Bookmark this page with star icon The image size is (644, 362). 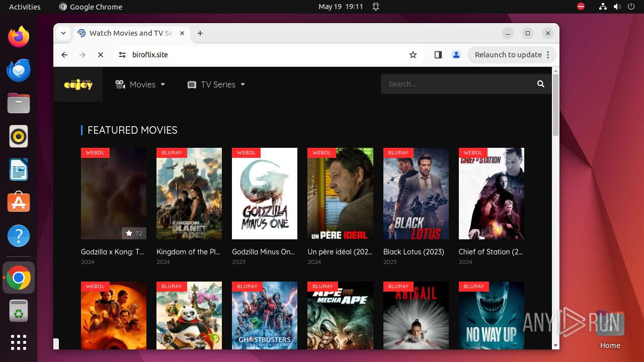click(x=413, y=55)
